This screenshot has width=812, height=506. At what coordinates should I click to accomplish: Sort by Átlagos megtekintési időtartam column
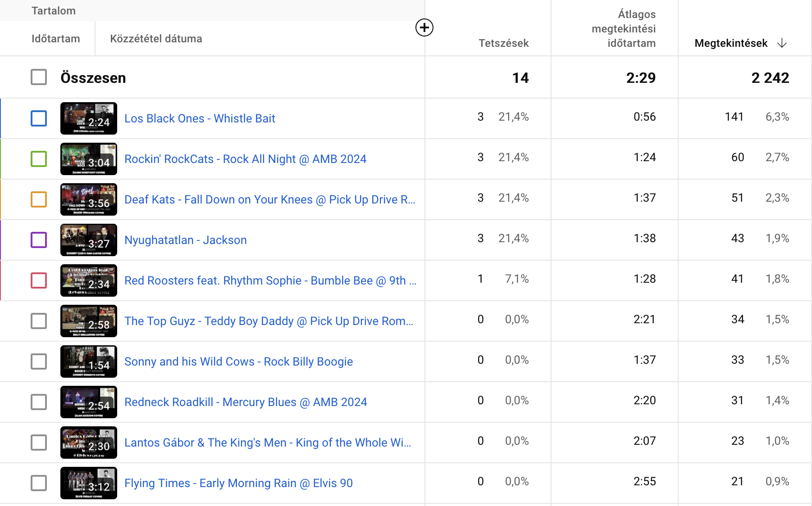coord(624,29)
